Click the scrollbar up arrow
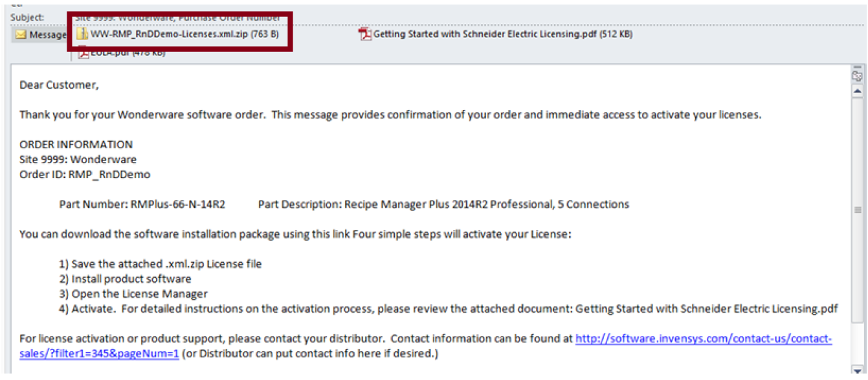868x380 pixels. (858, 93)
